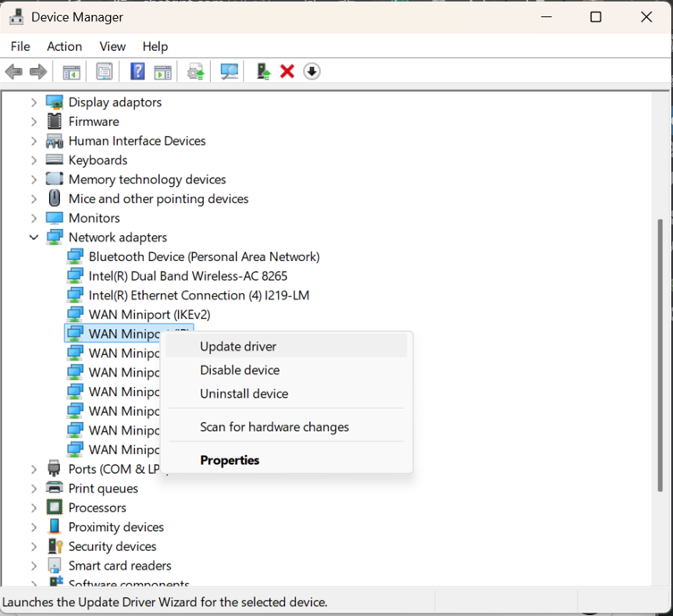673x616 pixels.
Task: Click the Keyboards category icon
Action: (x=55, y=159)
